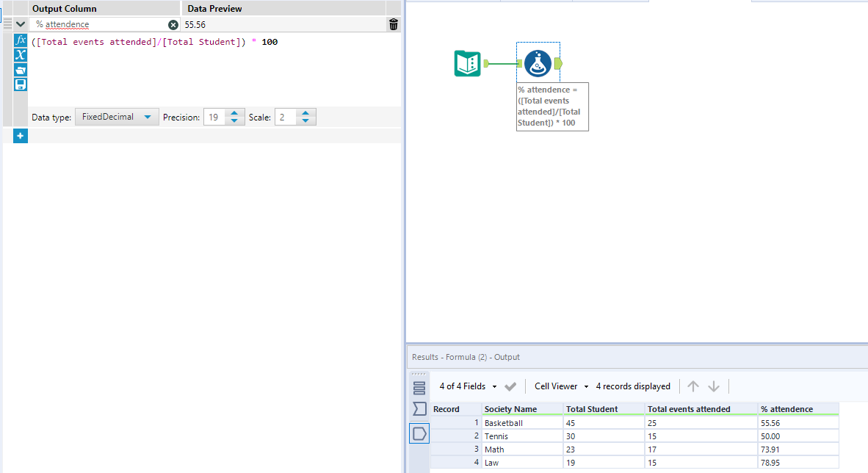This screenshot has height=473, width=868.
Task: Apply field selection with the checkmark
Action: pyautogui.click(x=510, y=386)
